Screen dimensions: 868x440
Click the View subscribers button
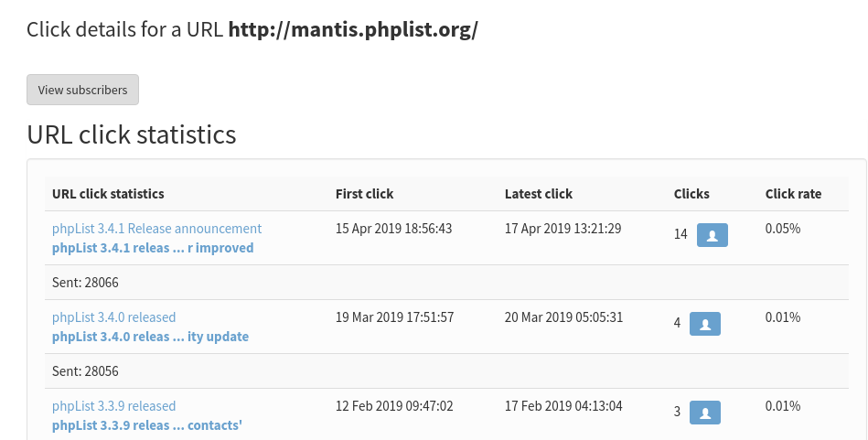82,90
